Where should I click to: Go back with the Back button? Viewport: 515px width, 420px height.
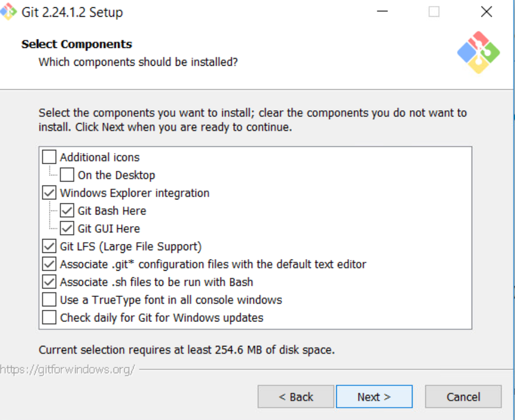(x=296, y=397)
